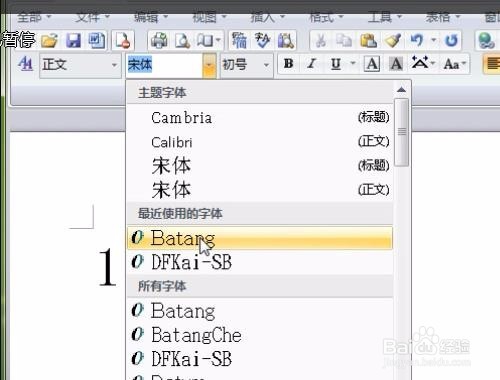
Task: Click the format painter brush icon
Action: [x=393, y=41]
